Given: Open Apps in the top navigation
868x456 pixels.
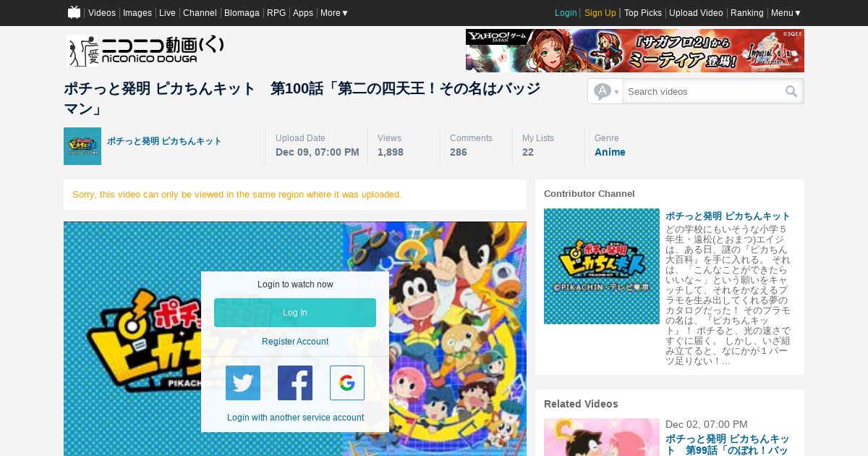Looking at the screenshot, I should point(303,13).
